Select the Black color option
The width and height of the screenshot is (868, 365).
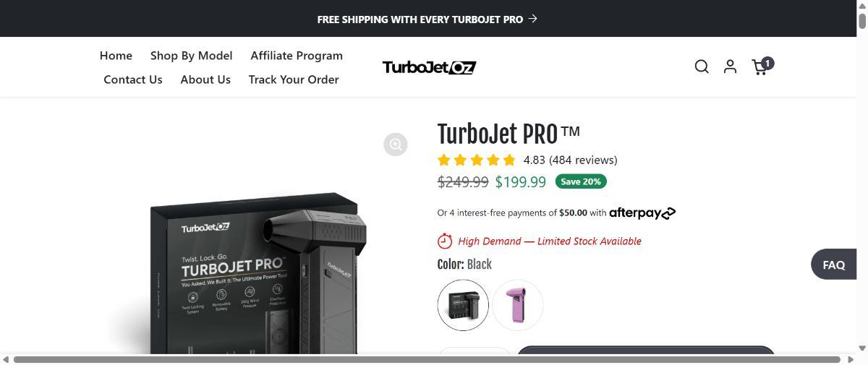click(x=463, y=305)
